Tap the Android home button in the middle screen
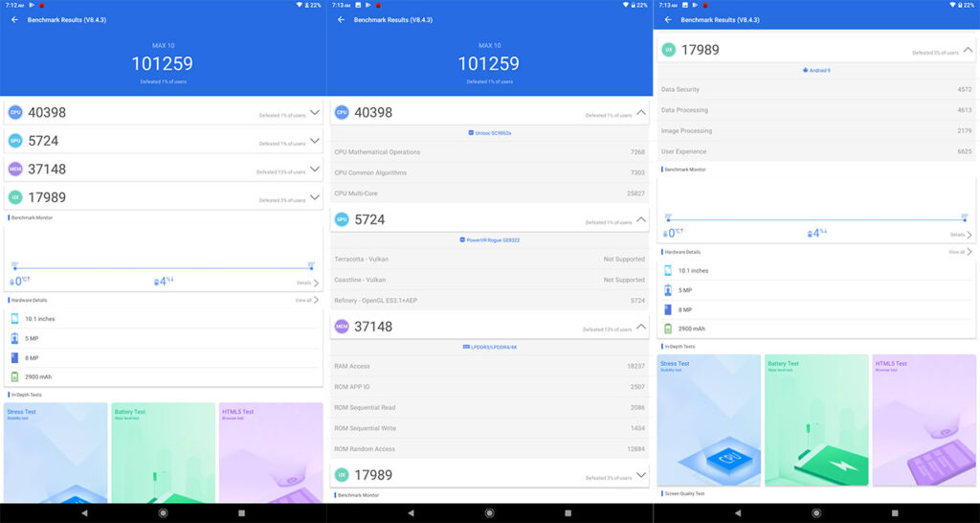Image resolution: width=980 pixels, height=523 pixels. (489, 513)
